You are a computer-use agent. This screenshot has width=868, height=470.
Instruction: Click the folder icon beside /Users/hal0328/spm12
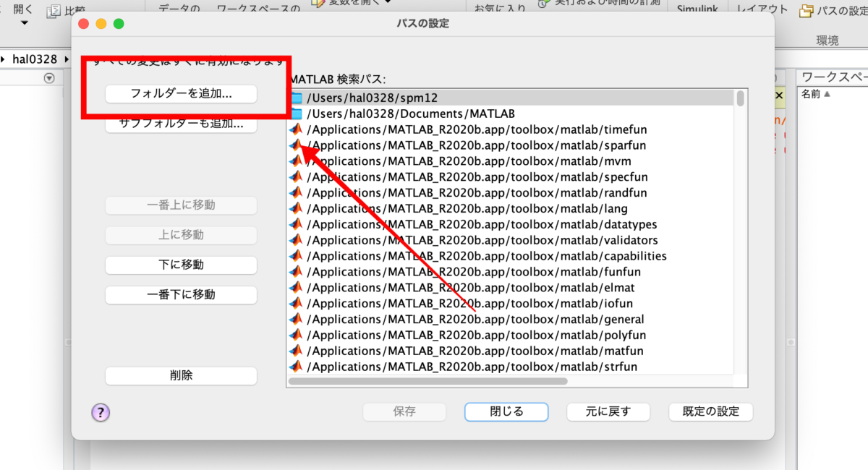point(296,97)
